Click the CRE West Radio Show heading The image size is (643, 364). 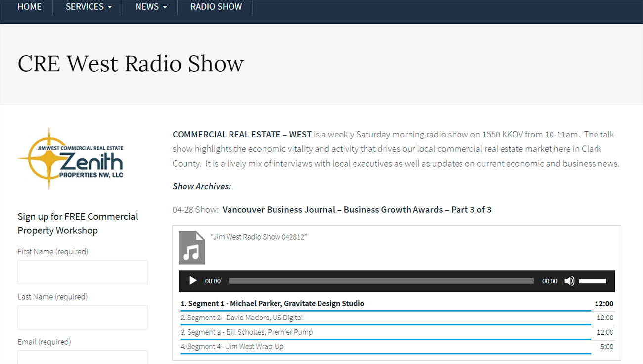131,64
